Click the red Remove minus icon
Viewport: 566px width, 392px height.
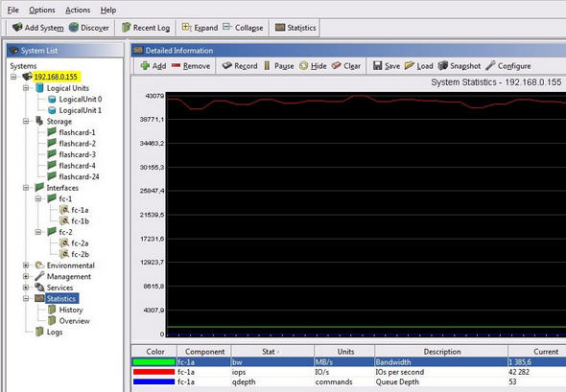tap(176, 65)
